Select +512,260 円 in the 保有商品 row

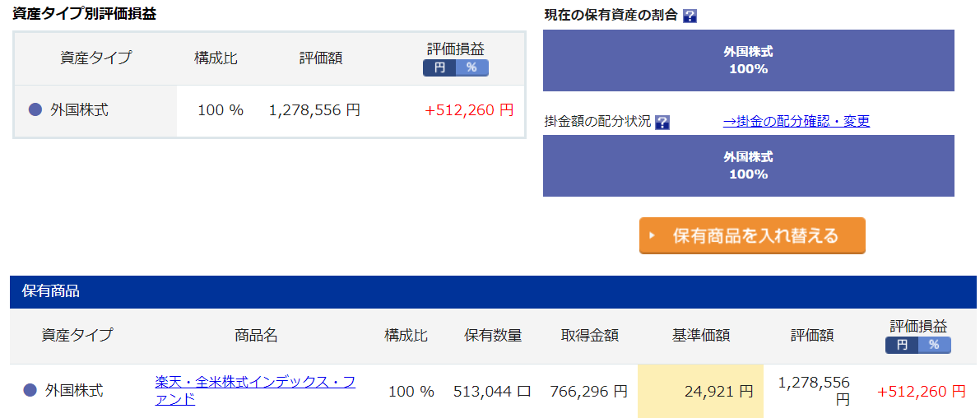pos(922,392)
